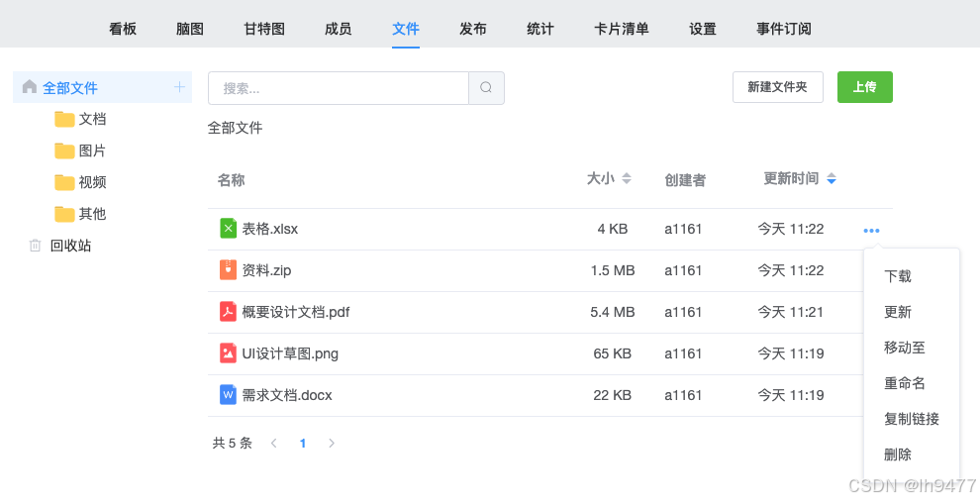
Task: Select 删除 in the context menu
Action: (x=898, y=454)
